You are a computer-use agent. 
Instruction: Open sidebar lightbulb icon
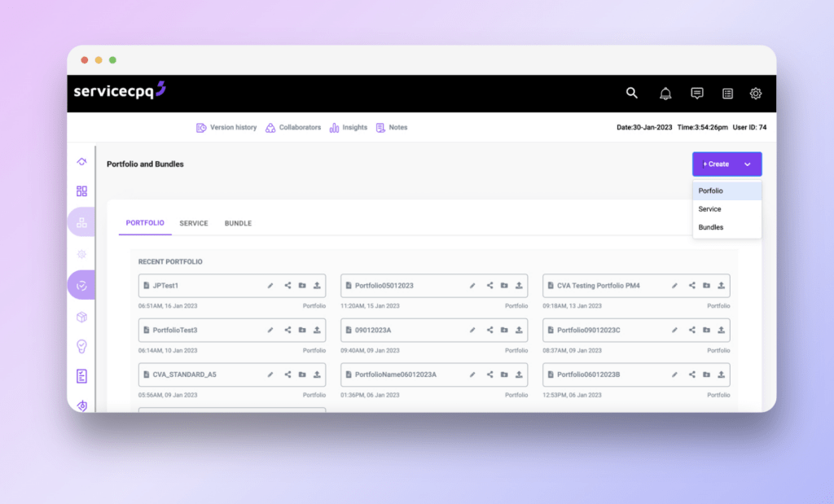81,347
